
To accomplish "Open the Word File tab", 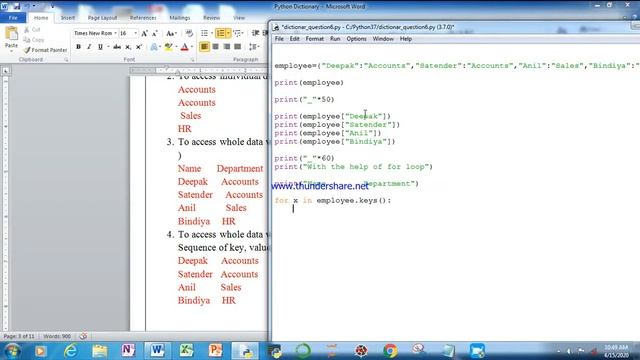I will 13,18.
